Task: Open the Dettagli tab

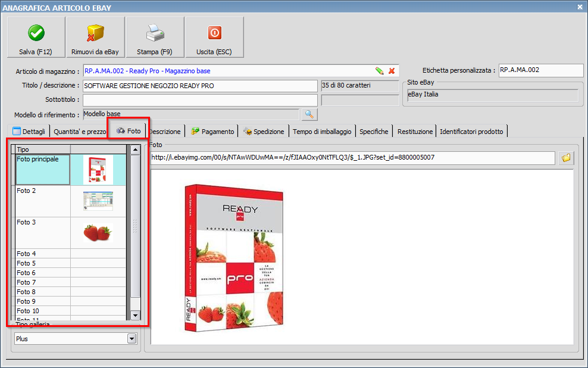Action: click(29, 131)
